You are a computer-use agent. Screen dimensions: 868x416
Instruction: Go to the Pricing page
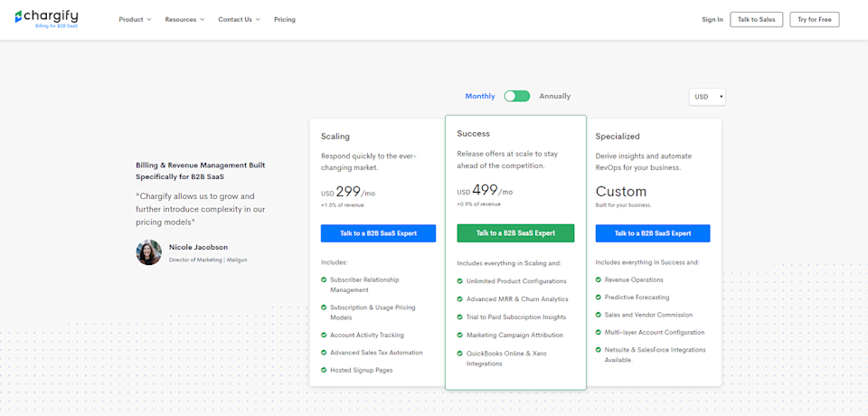285,19
